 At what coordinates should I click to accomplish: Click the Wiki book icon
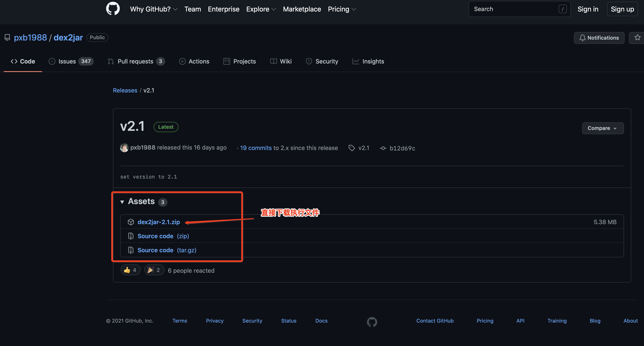pos(273,61)
